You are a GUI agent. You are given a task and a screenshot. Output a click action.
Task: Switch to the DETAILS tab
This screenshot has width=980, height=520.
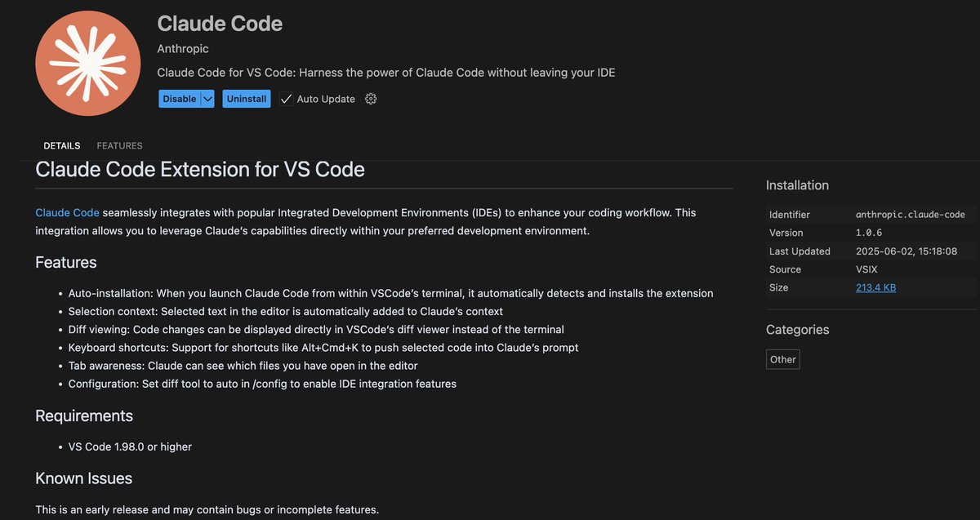click(x=62, y=145)
